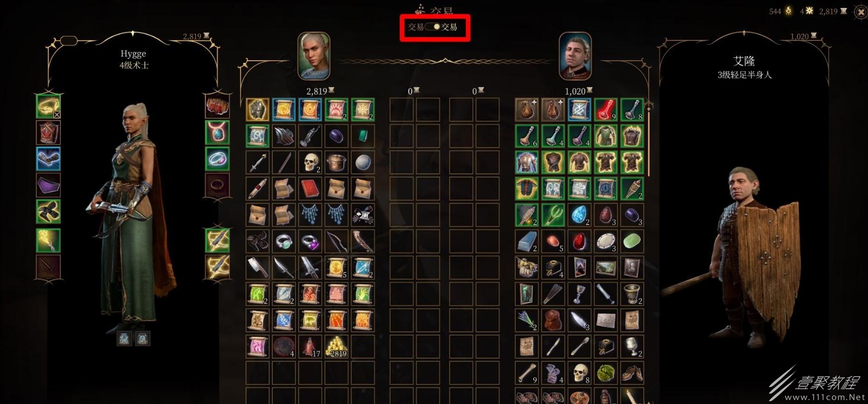Choose the copper cooking pot item

[x=336, y=162]
